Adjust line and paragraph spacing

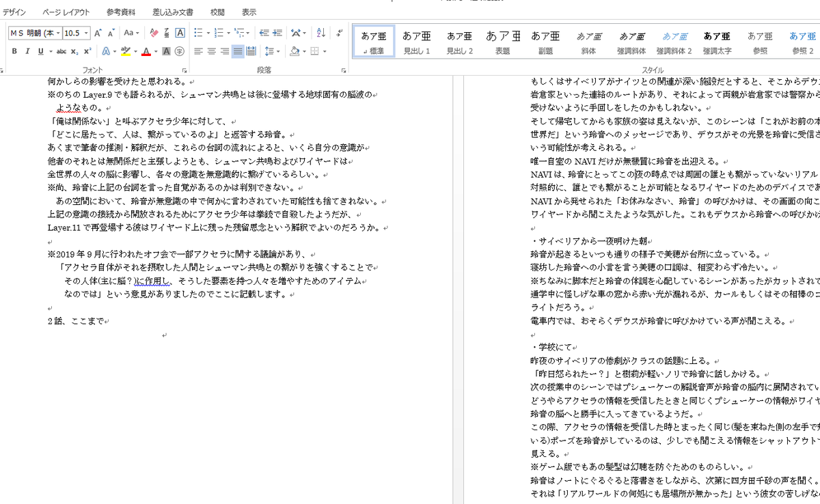[269, 51]
